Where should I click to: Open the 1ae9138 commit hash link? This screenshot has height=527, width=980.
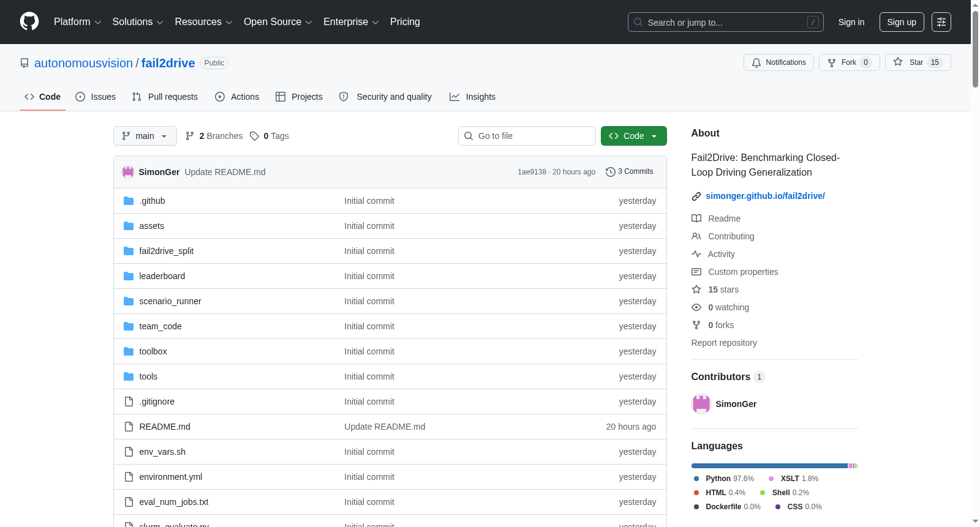532,172
